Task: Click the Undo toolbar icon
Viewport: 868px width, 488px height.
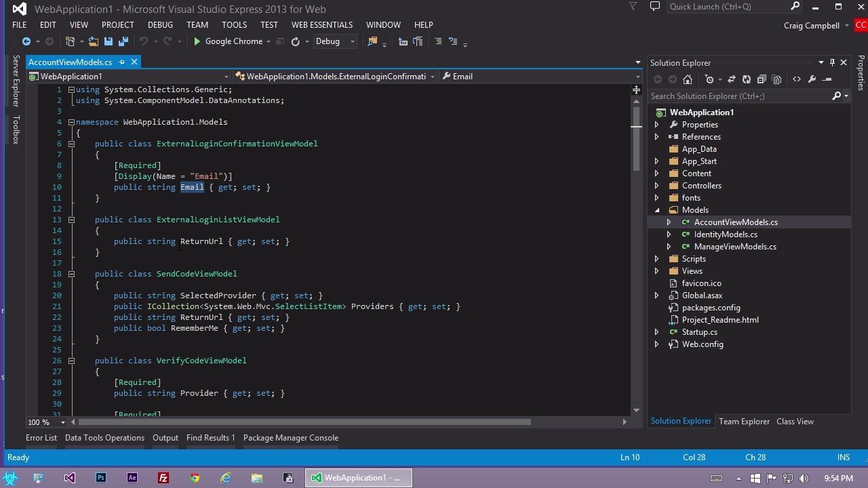Action: [x=144, y=41]
